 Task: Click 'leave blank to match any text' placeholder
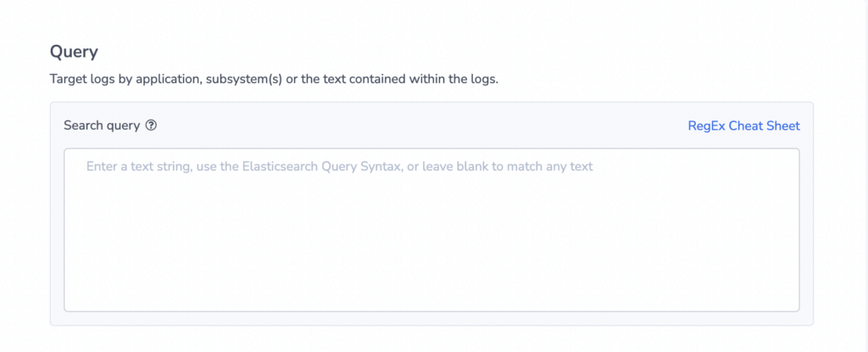[x=508, y=166]
